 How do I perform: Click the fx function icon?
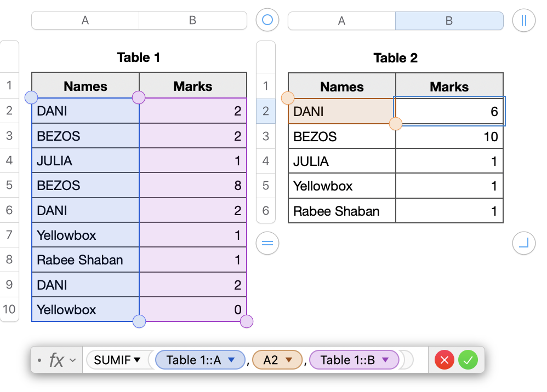(56, 360)
